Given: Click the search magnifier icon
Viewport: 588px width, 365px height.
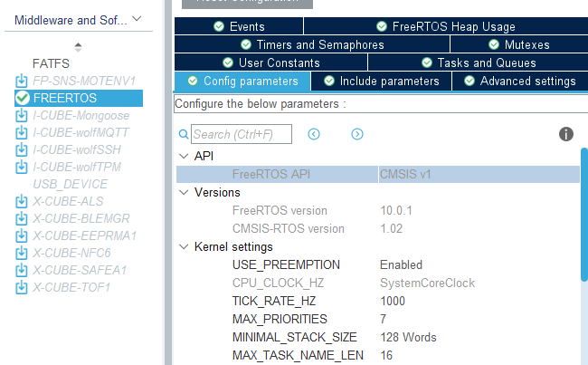Looking at the screenshot, I should click(x=184, y=134).
